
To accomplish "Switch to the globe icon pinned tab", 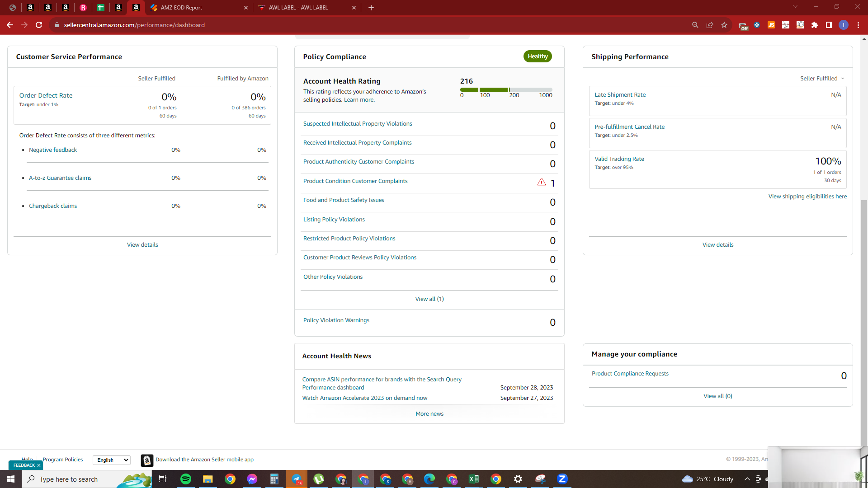I will tap(13, 8).
